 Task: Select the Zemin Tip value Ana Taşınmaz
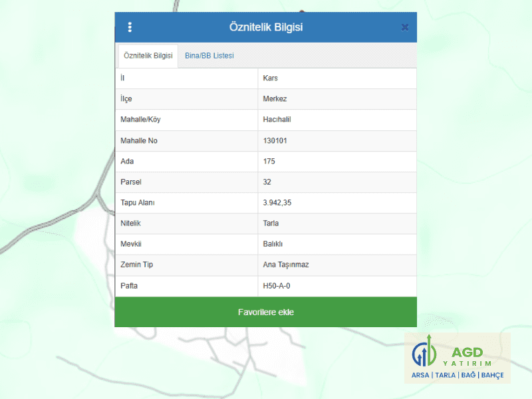(x=286, y=265)
